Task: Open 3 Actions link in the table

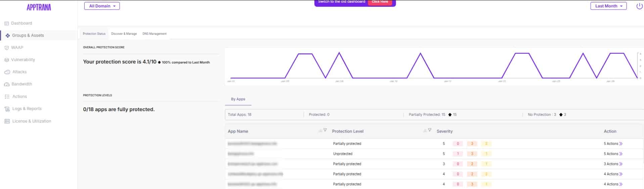Action: pyautogui.click(x=613, y=164)
